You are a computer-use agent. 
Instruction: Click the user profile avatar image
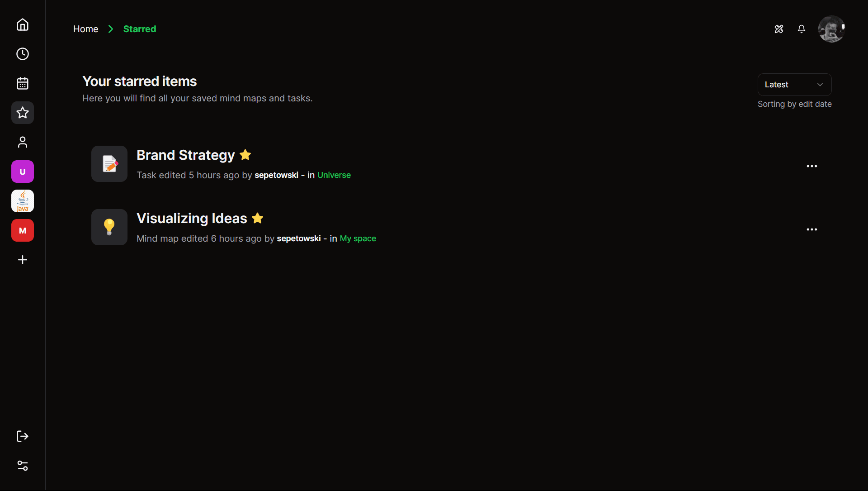(831, 29)
